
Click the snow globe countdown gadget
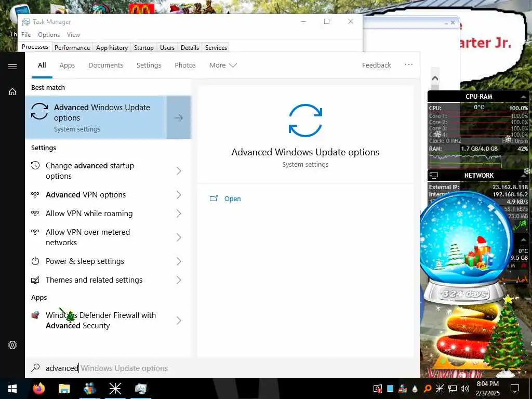465,248
